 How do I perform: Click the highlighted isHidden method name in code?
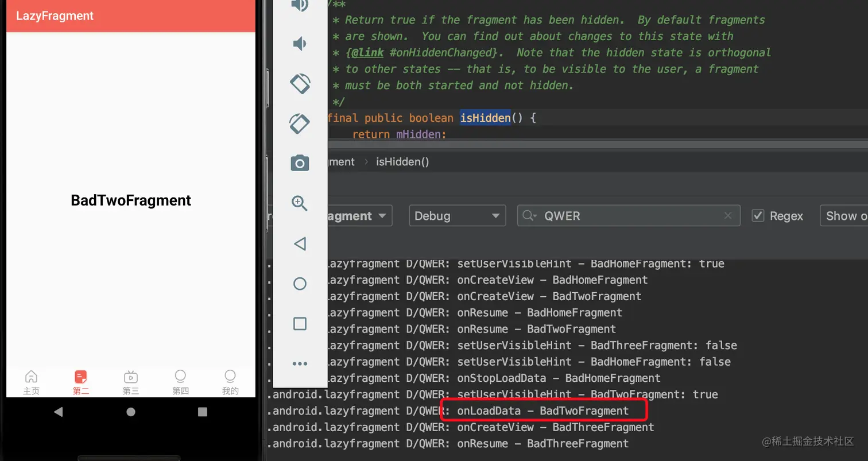pos(485,118)
